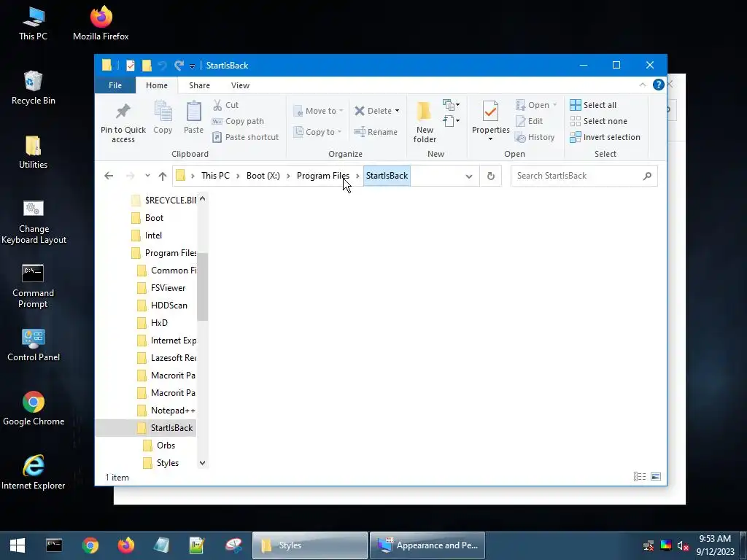
Task: Open Explorer Help icon
Action: point(659,85)
